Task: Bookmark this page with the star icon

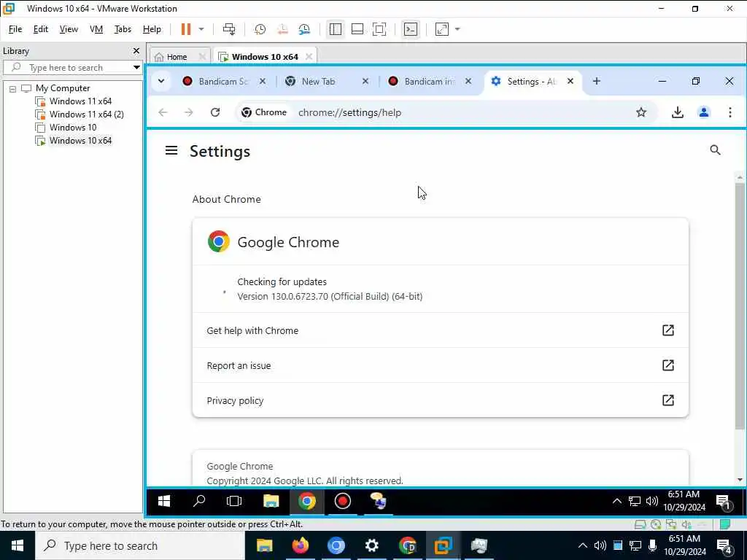Action: (641, 112)
